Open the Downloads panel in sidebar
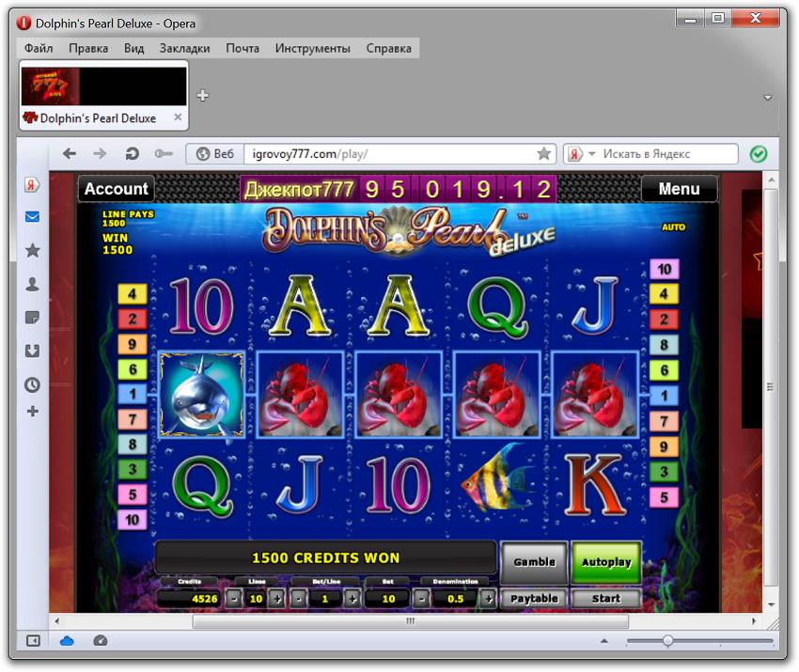799x672 pixels. [x=32, y=351]
